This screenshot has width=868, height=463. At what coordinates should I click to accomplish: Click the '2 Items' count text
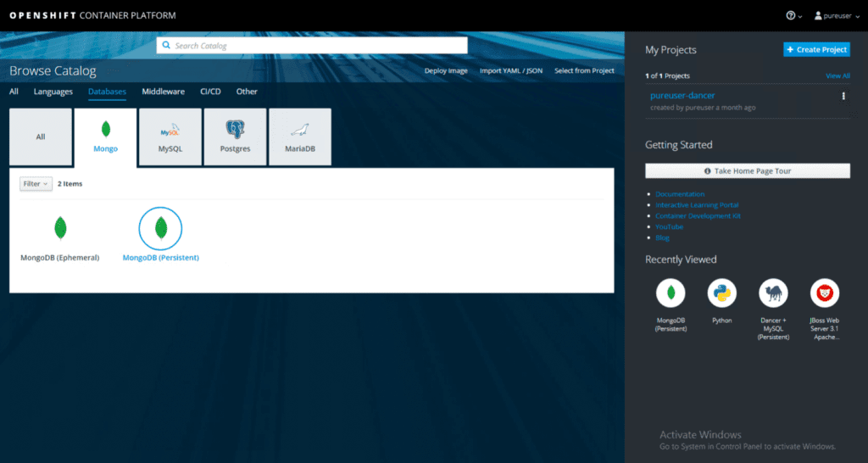(70, 184)
